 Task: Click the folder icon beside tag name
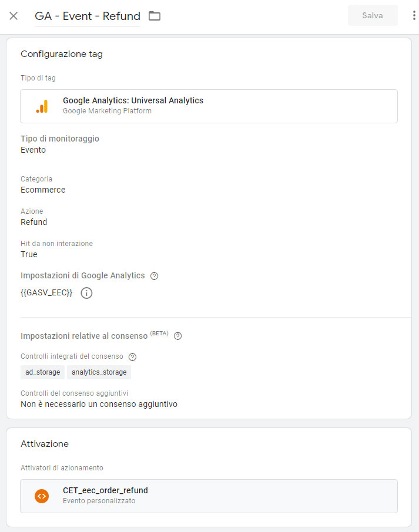click(x=155, y=16)
